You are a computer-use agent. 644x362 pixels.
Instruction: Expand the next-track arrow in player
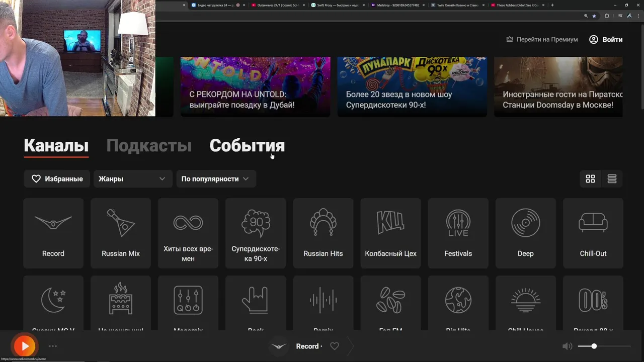[x=351, y=346]
